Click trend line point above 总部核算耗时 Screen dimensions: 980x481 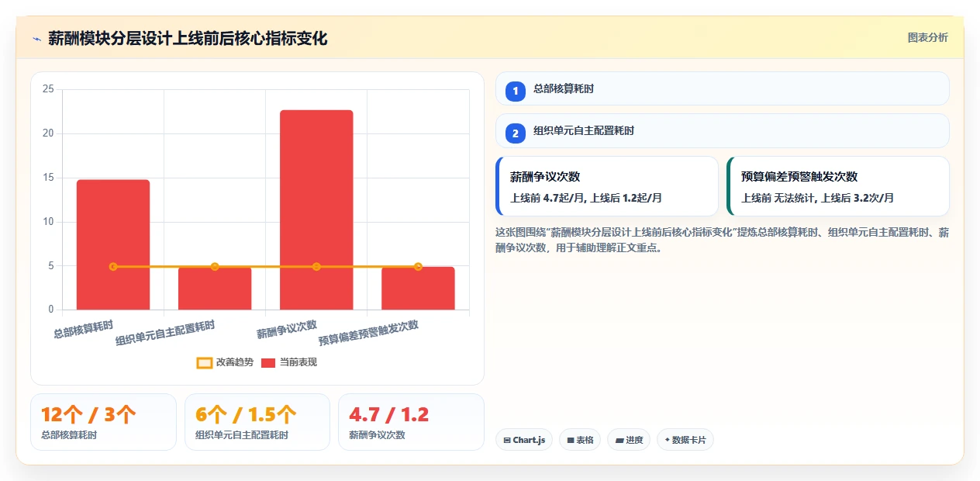pyautogui.click(x=113, y=267)
